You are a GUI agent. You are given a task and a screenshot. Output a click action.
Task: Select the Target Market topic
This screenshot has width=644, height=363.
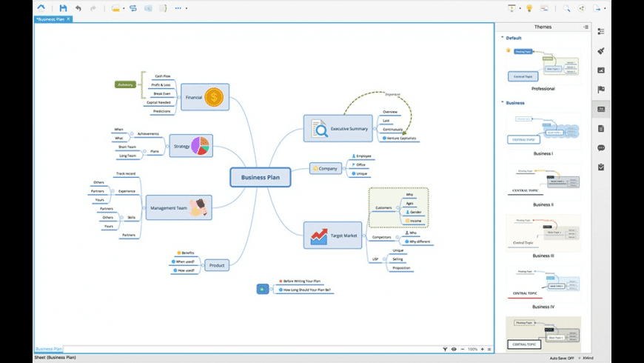point(332,235)
